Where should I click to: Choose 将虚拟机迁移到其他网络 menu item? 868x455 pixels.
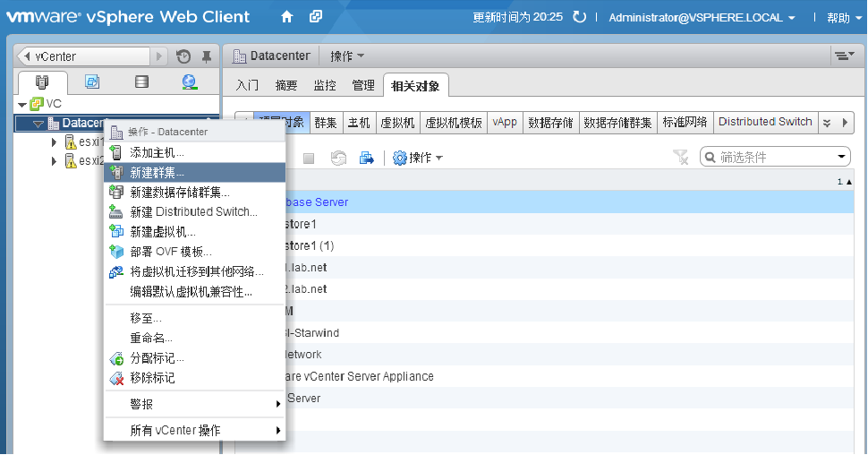(194, 271)
